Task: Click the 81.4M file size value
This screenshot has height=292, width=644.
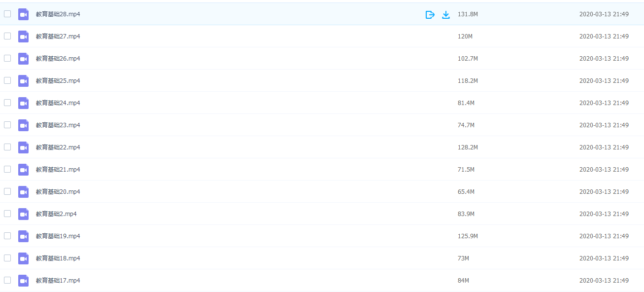Action: 466,103
